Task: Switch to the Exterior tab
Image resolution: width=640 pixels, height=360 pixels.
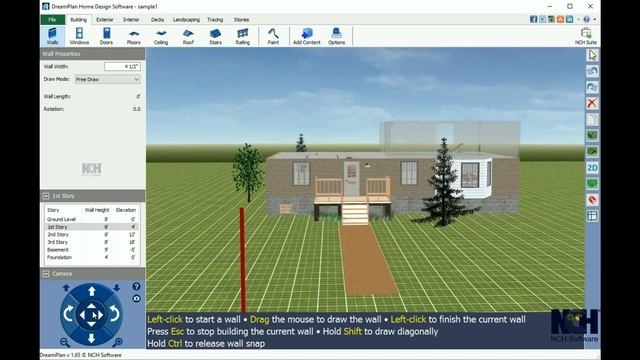Action: (104, 20)
